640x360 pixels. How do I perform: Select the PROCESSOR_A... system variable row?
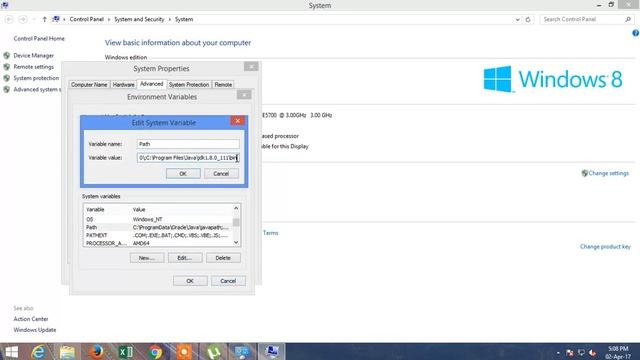click(x=158, y=243)
